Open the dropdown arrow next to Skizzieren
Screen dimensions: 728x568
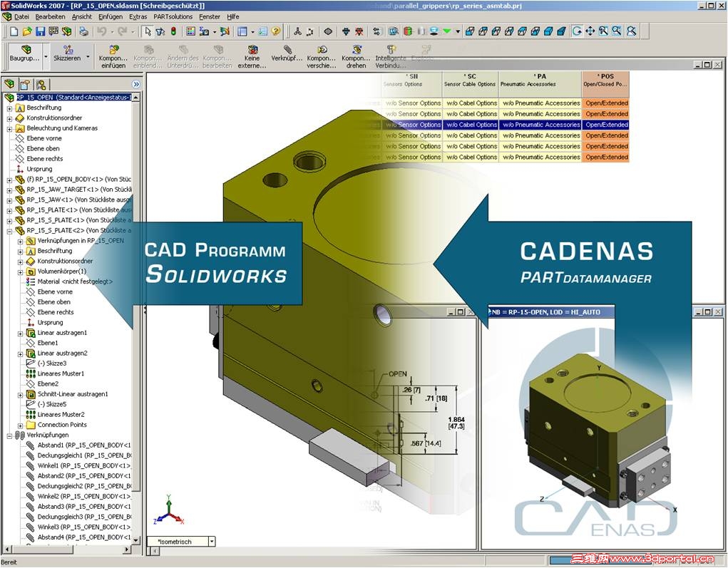(88, 57)
